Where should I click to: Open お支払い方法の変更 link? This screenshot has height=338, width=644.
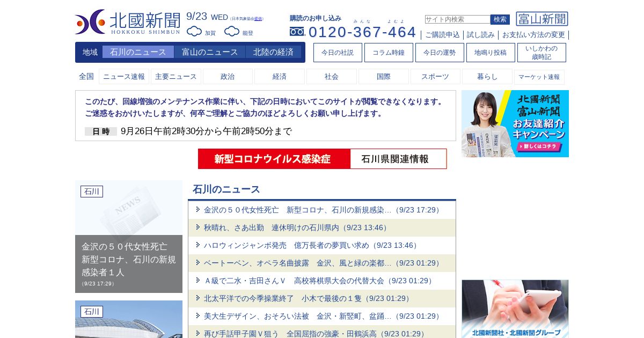(x=533, y=35)
